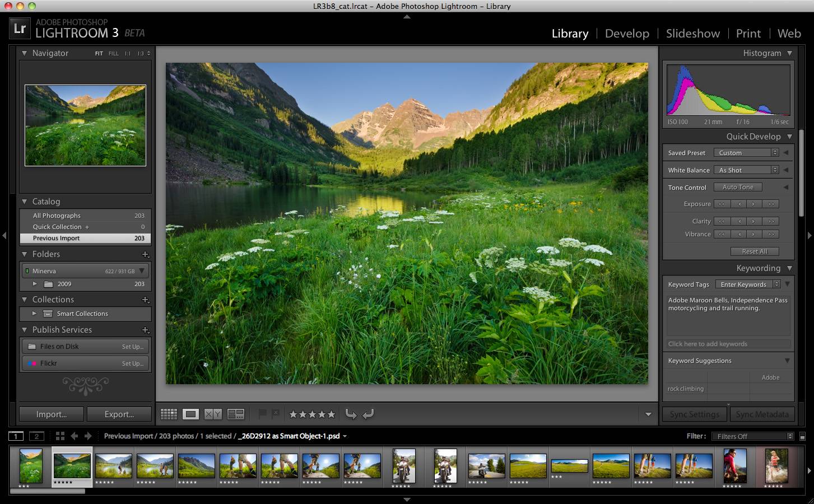Image resolution: width=814 pixels, height=504 pixels.
Task: Expand the 2009 folder tree
Action: click(x=35, y=284)
